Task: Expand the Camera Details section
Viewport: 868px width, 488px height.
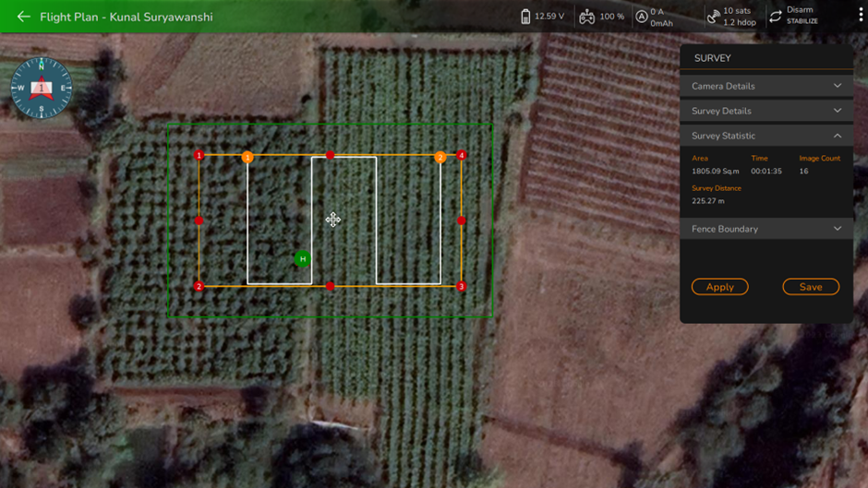Action: (766, 86)
